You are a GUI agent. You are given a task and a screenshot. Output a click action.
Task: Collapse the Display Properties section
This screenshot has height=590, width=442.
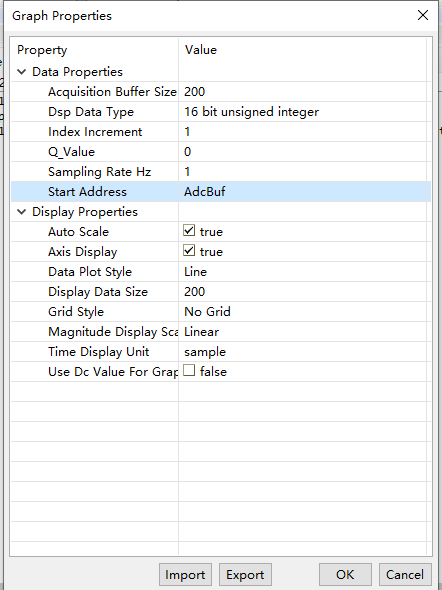click(x=22, y=212)
